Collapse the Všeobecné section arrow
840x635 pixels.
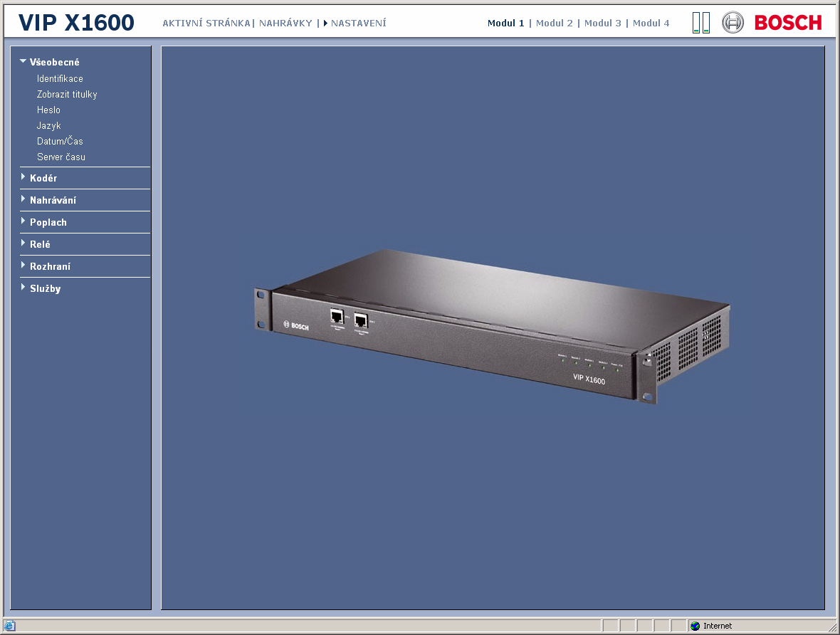(23, 62)
